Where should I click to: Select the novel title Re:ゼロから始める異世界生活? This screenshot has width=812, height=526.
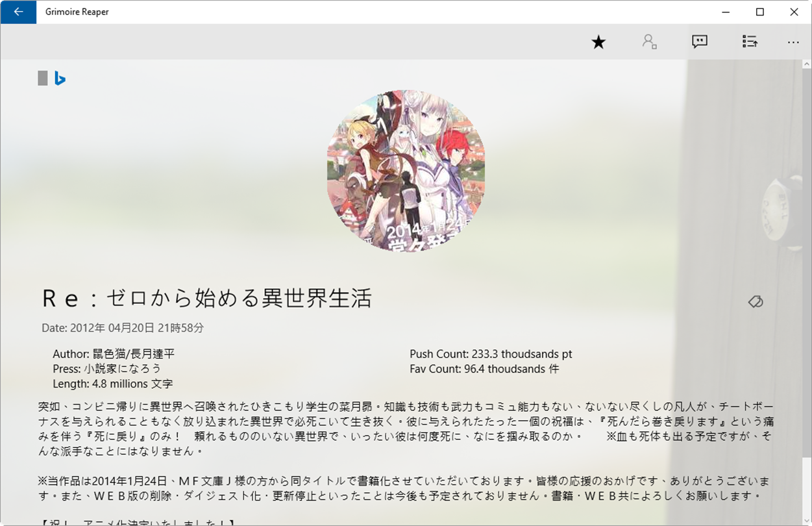(207, 298)
